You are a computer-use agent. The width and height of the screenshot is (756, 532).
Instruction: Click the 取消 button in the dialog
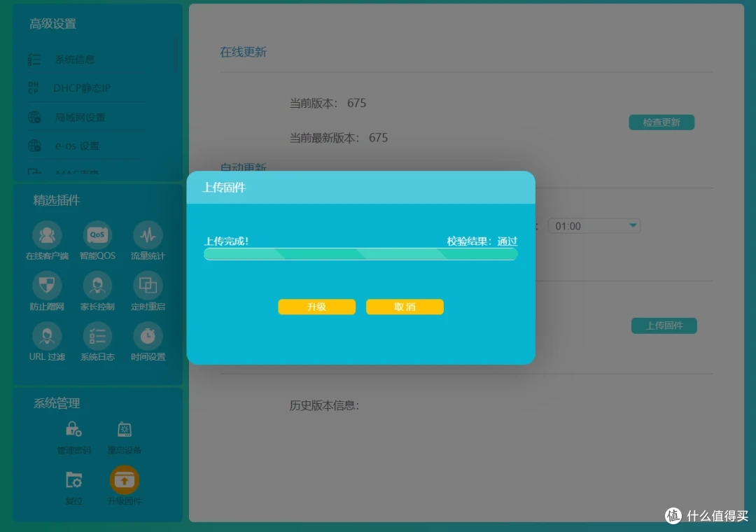click(x=405, y=307)
